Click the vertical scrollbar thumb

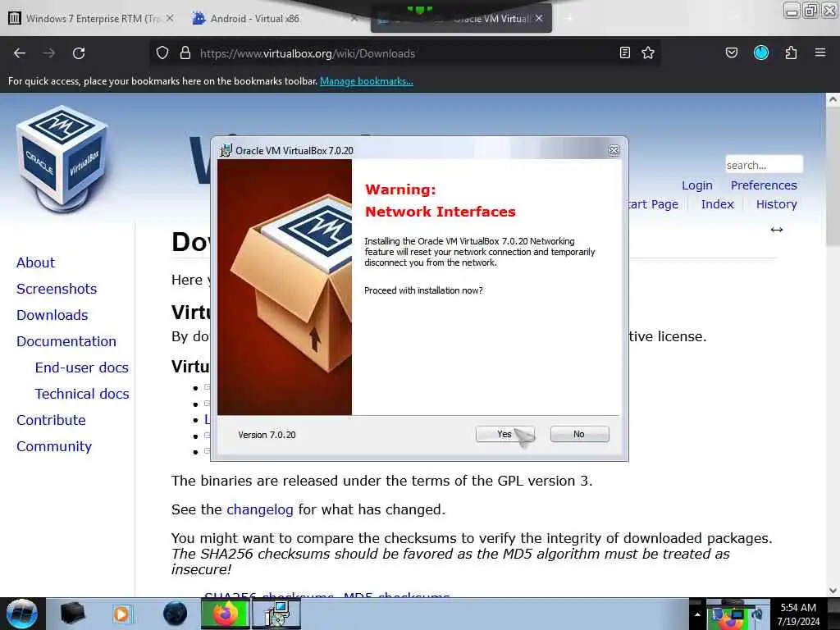tap(833, 177)
